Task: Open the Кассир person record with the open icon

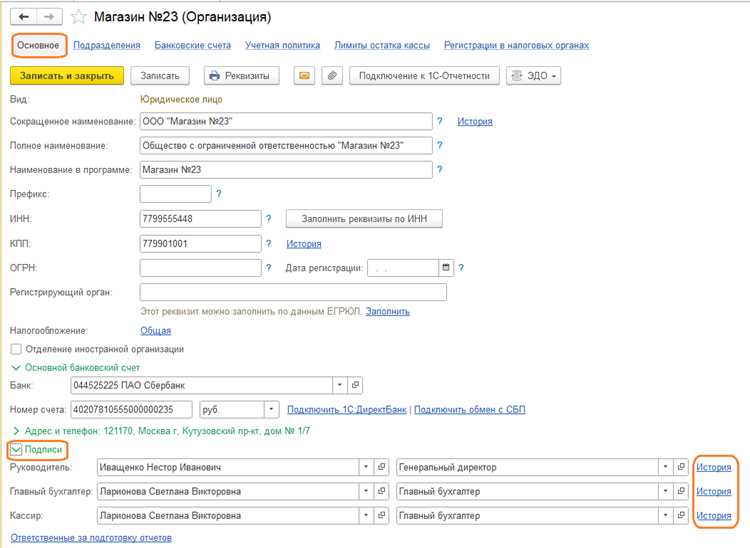Action: 381,515
